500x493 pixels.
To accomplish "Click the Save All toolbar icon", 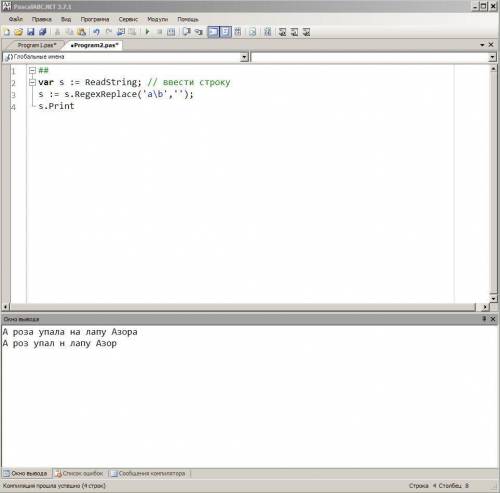I will pos(43,32).
